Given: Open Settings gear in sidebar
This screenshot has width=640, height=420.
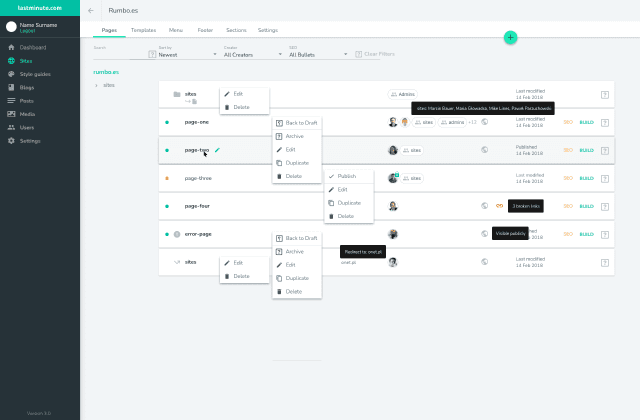Looking at the screenshot, I should [x=11, y=141].
